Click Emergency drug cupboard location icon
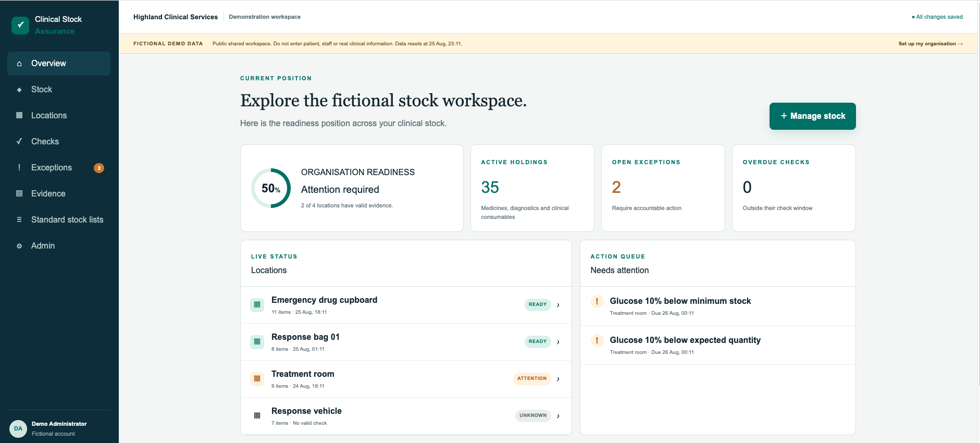 (257, 305)
